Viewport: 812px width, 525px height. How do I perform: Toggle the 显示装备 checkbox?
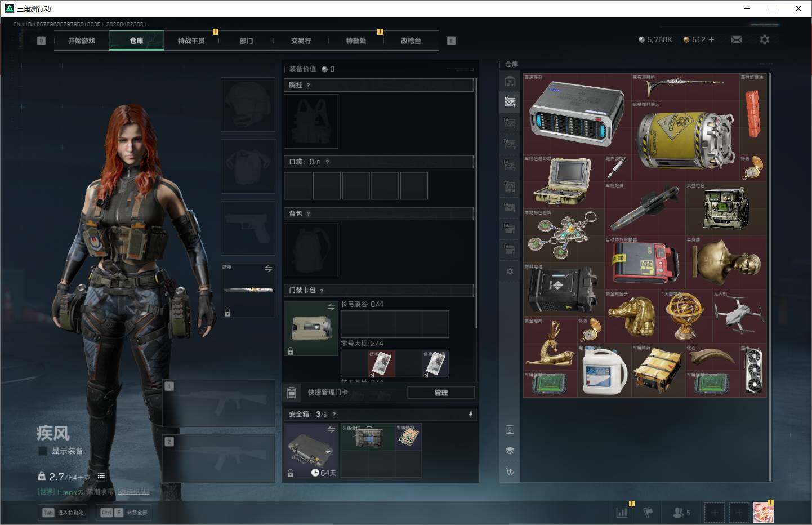pyautogui.click(x=42, y=451)
